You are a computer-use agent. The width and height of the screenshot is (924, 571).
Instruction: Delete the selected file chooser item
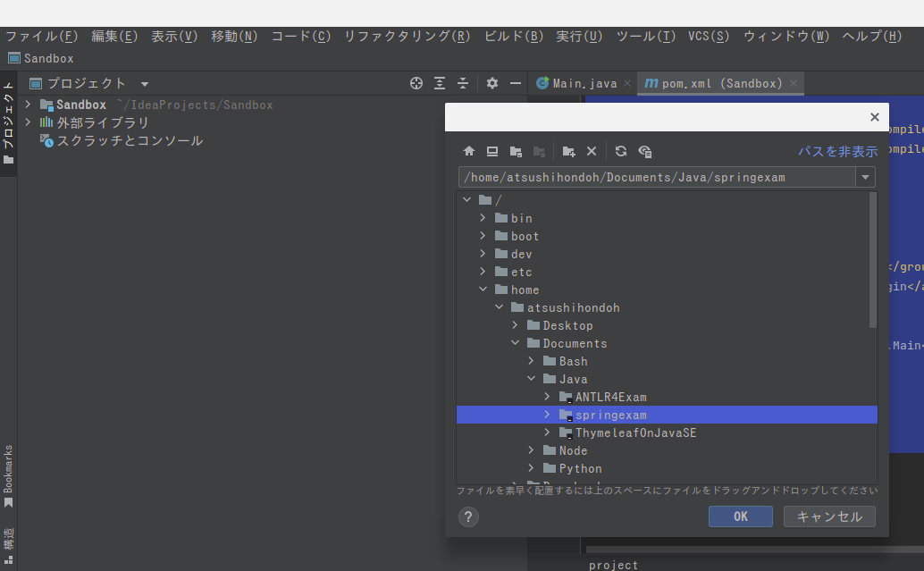tap(592, 150)
